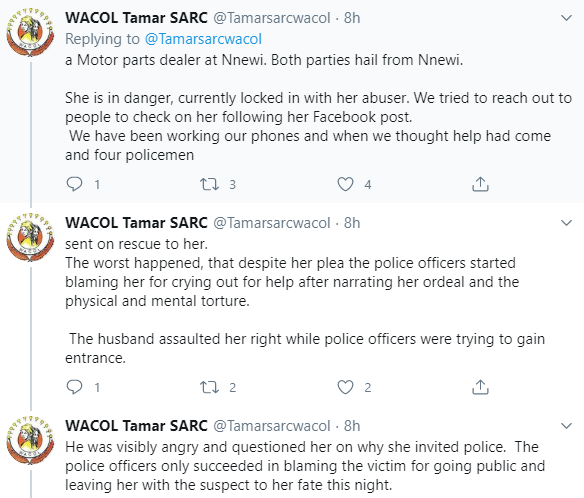Like the tweet with 4 likes

coord(345,184)
